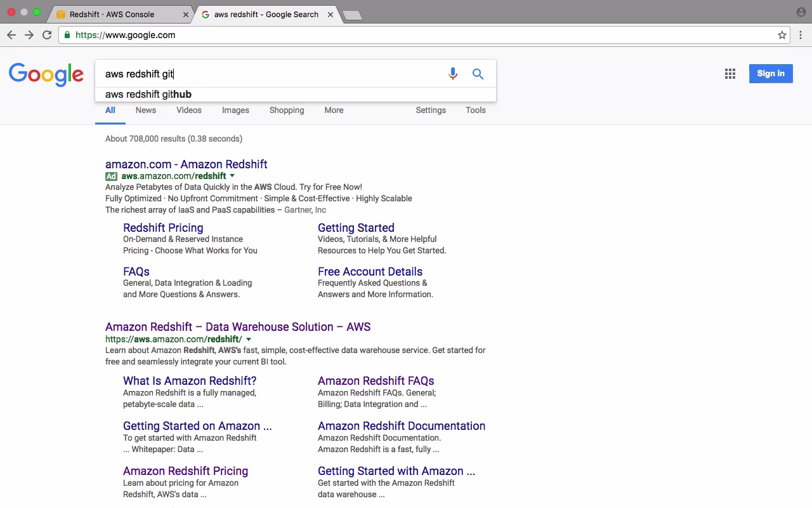The height and width of the screenshot is (508, 812).
Task: Open the Google apps grid
Action: click(730, 74)
